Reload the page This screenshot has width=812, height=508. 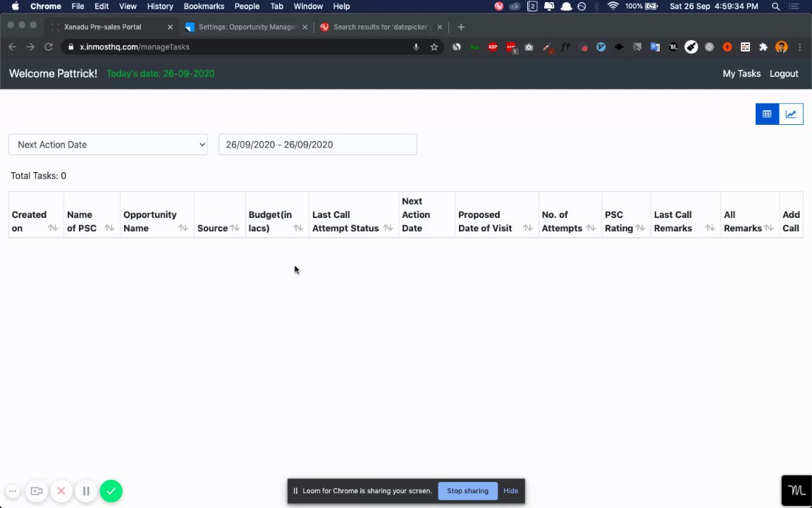[48, 47]
